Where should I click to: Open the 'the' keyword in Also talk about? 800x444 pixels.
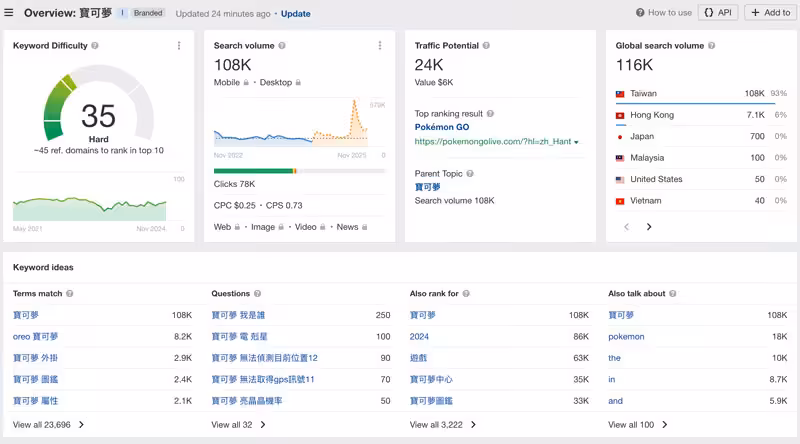point(614,358)
